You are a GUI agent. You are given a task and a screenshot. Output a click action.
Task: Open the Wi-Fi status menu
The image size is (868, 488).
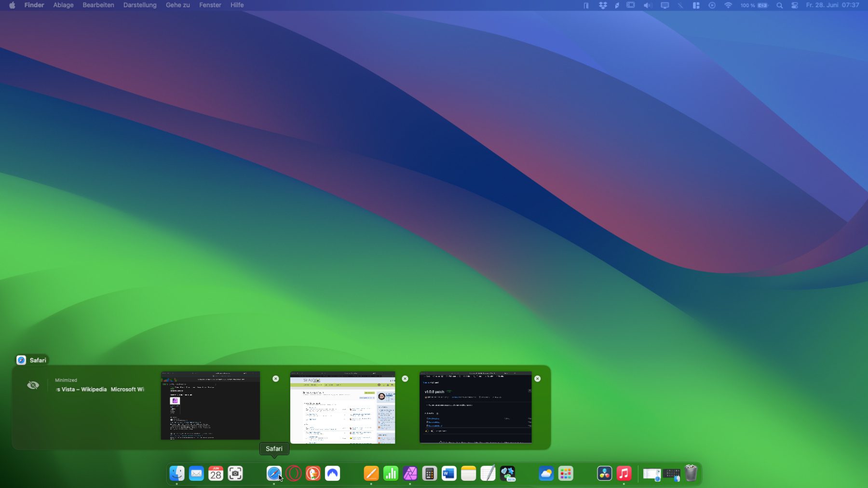pyautogui.click(x=728, y=5)
